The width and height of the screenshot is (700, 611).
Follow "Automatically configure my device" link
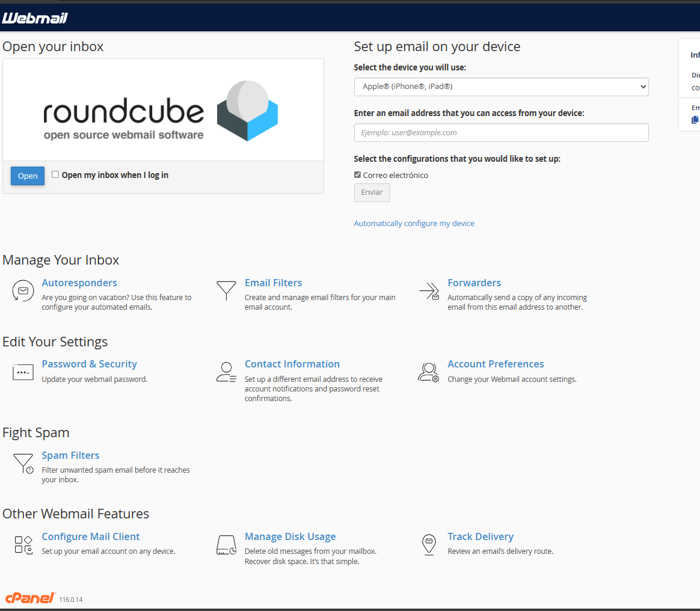(414, 224)
